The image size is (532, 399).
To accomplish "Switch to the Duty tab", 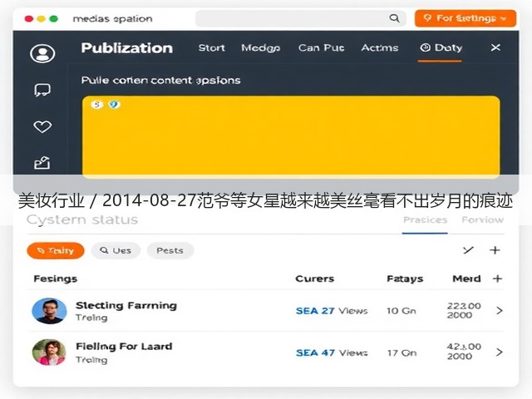I will click(441, 48).
